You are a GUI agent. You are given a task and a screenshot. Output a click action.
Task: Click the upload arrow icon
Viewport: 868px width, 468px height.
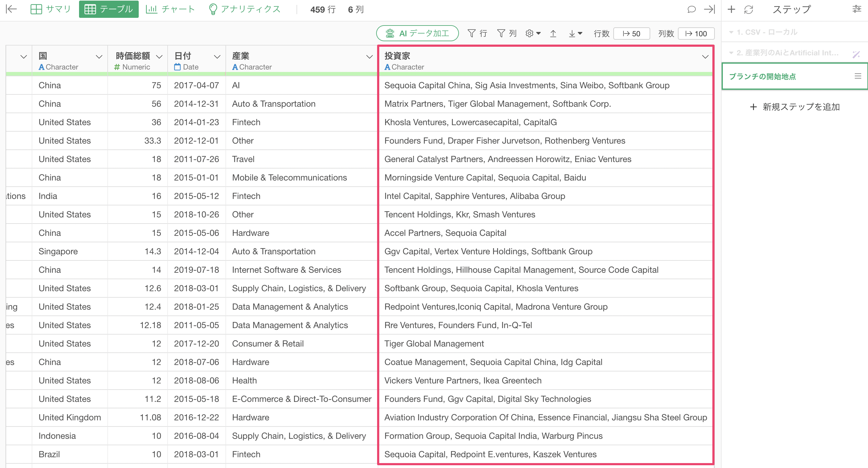click(553, 33)
